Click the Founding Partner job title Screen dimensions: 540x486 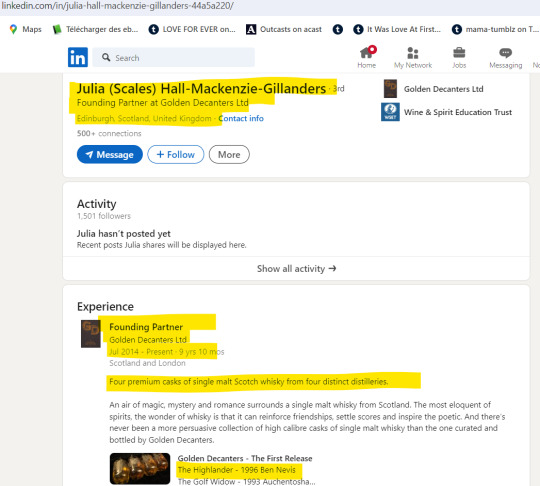click(146, 327)
